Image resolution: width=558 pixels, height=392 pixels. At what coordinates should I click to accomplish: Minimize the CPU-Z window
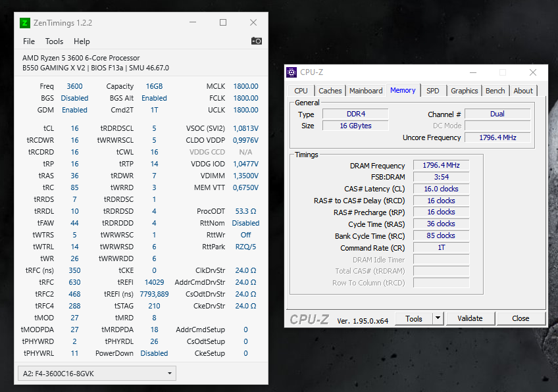point(473,72)
